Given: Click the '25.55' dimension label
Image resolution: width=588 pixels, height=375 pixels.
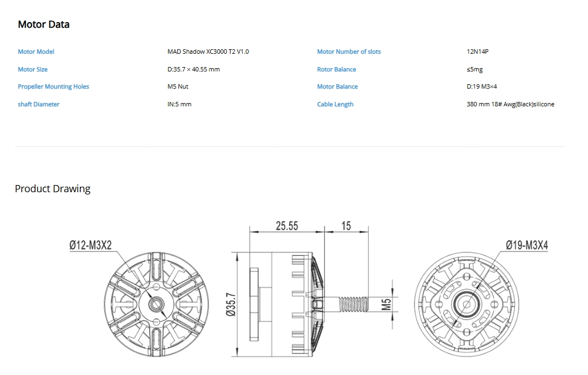Looking at the screenshot, I should tap(287, 226).
